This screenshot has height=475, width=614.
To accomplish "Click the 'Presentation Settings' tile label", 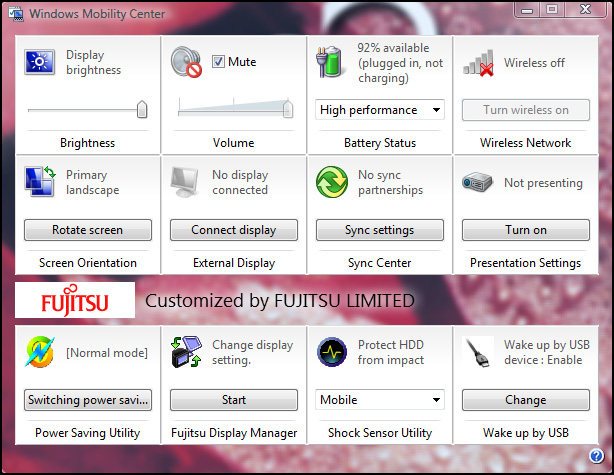I will click(526, 263).
